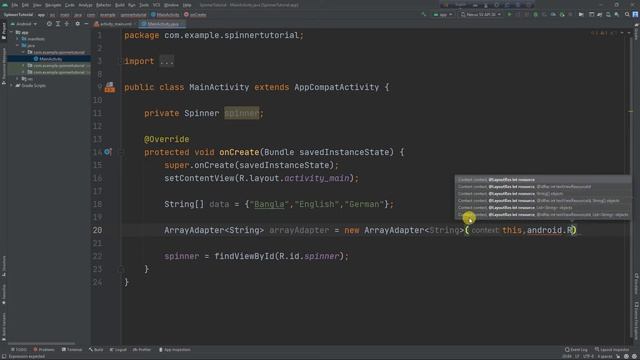The height and width of the screenshot is (360, 640).
Task: Click MainActivity in the breadcrumb bar
Action: coord(165,15)
